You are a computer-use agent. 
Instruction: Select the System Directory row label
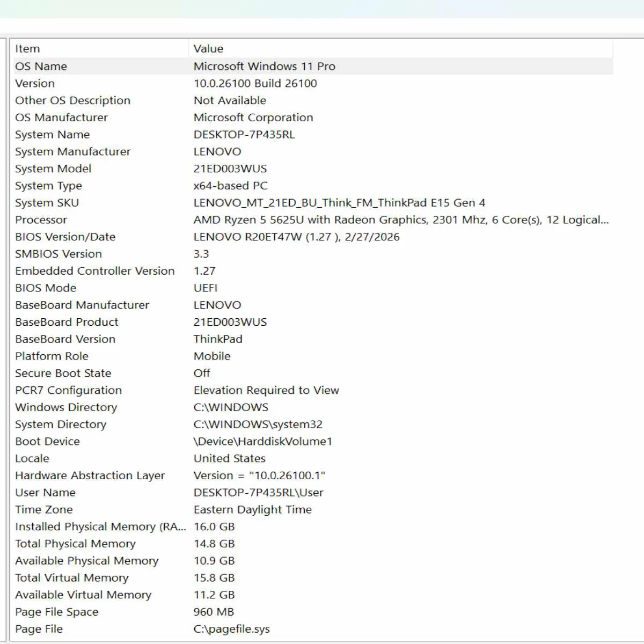61,425
